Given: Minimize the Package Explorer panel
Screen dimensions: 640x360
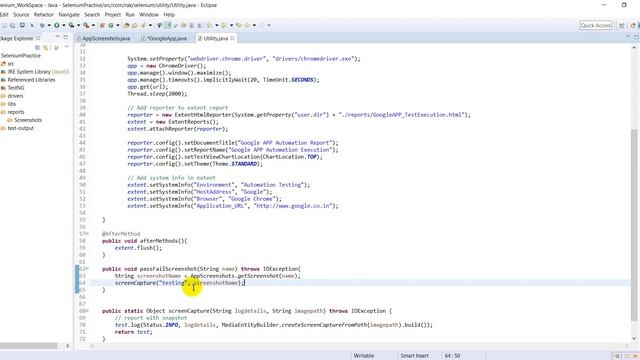Looking at the screenshot, I should [58, 37].
